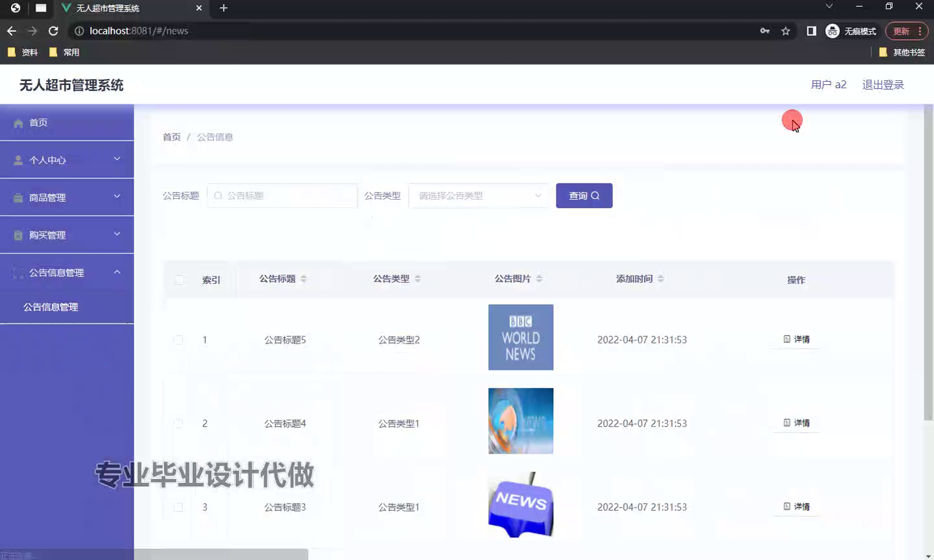Check the checkbox for row 公告标题3
This screenshot has height=560, width=934.
tap(178, 507)
